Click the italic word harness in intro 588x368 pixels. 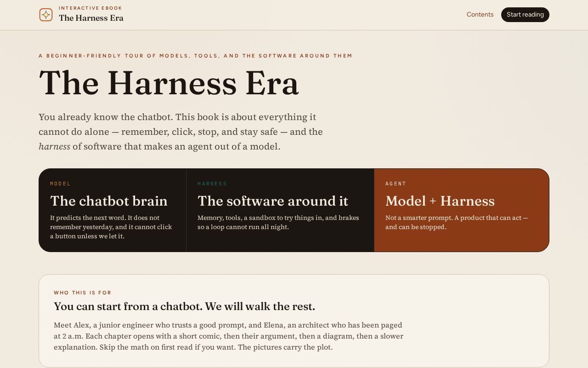(x=54, y=146)
